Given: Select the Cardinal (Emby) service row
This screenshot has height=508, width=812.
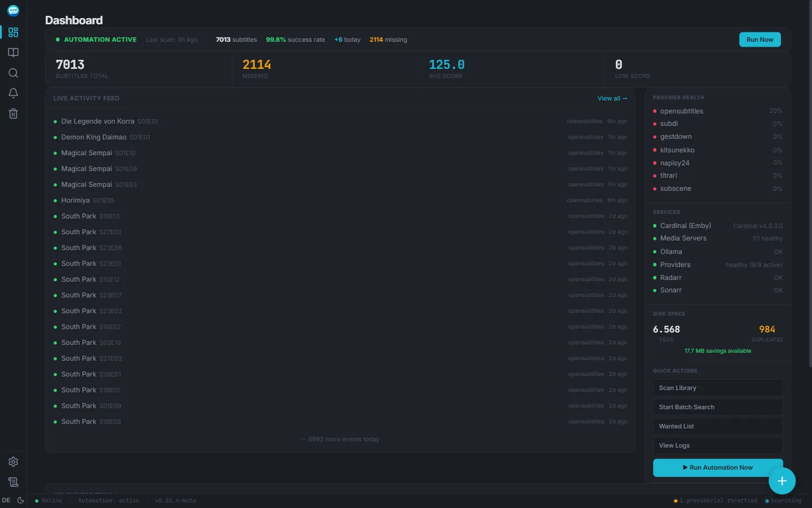Looking at the screenshot, I should pyautogui.click(x=718, y=226).
